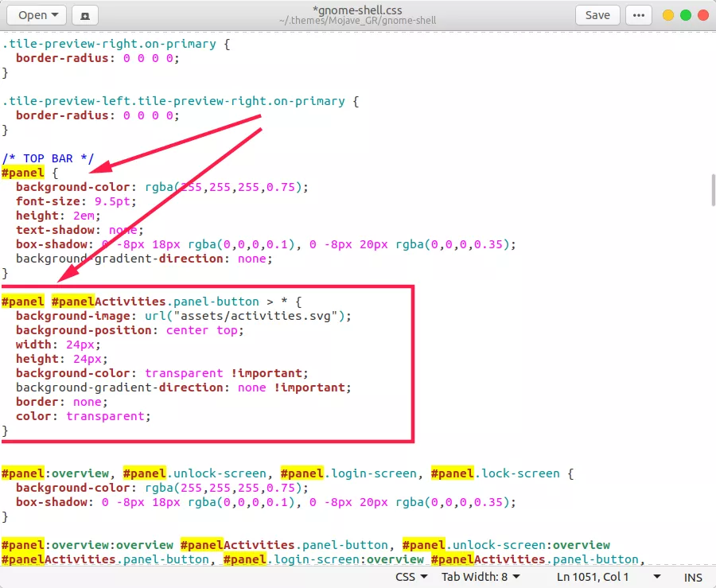Click the url("assets/activities.svg") value

pos(246,316)
